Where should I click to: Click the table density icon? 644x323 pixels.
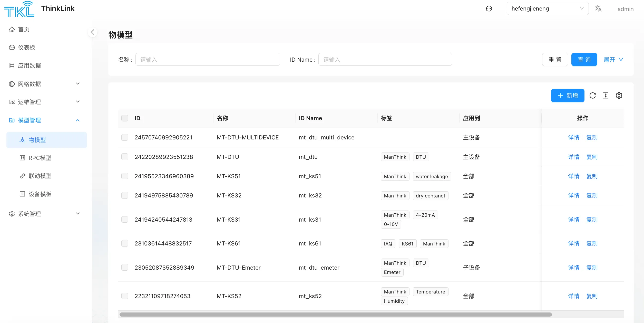[606, 96]
